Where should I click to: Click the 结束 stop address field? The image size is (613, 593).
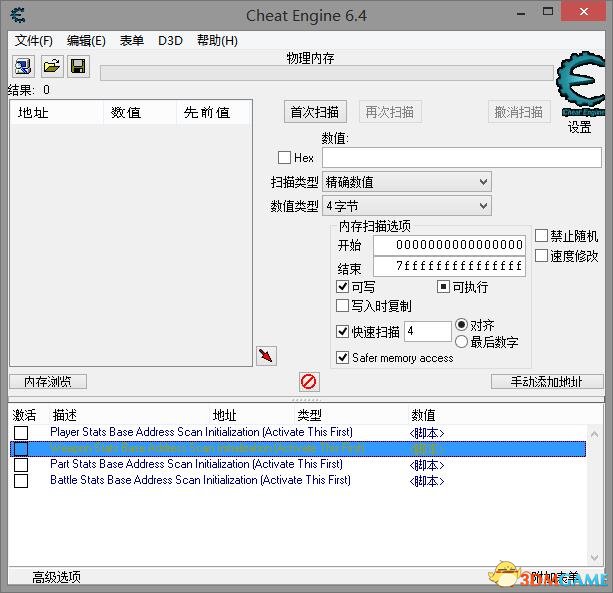449,267
